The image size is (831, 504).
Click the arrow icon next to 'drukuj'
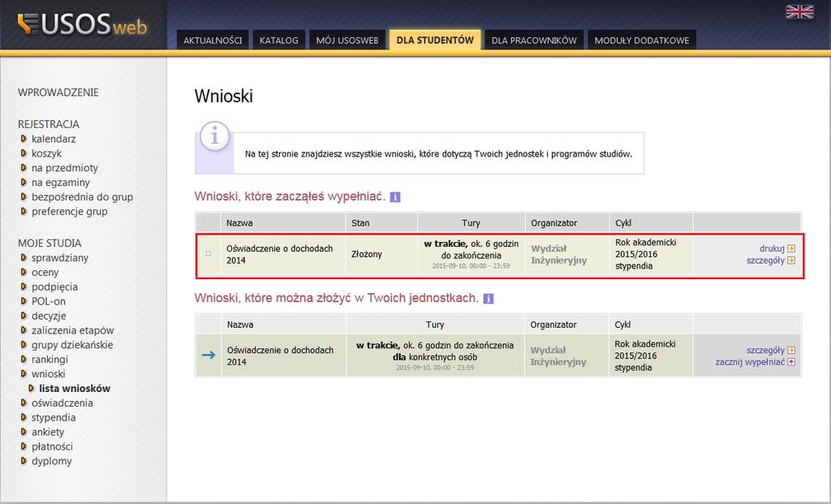click(x=790, y=248)
